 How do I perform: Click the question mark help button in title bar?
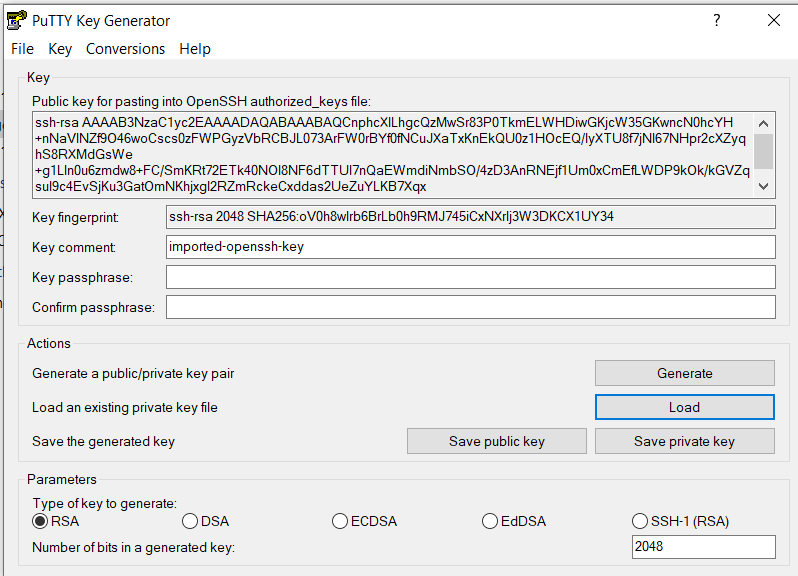(x=717, y=20)
